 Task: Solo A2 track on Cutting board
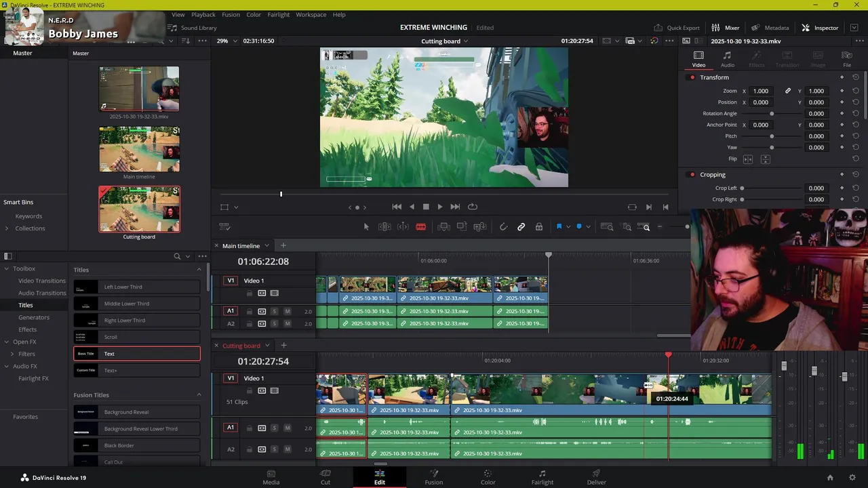click(x=274, y=449)
